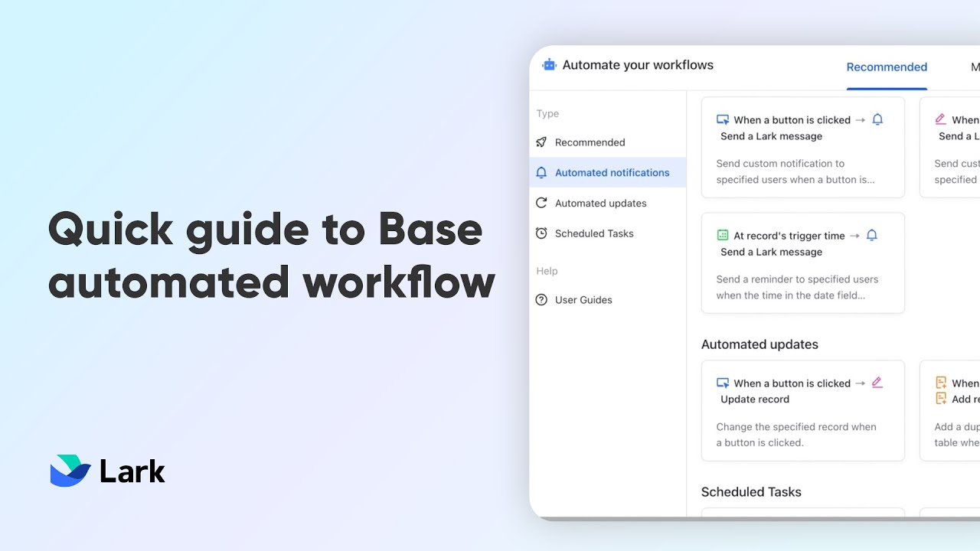Click the refresh icon beside Automated updates
Viewport: 980px width, 551px height.
541,203
